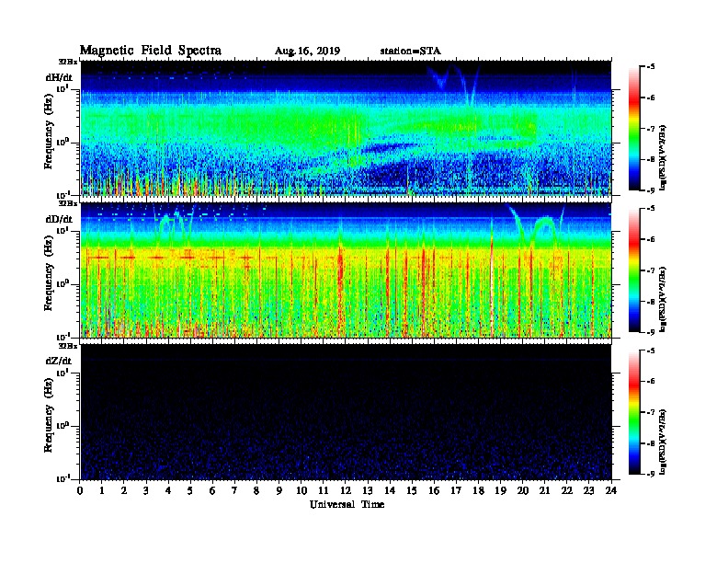Click hour tick label "5" on time axis

click(x=190, y=490)
